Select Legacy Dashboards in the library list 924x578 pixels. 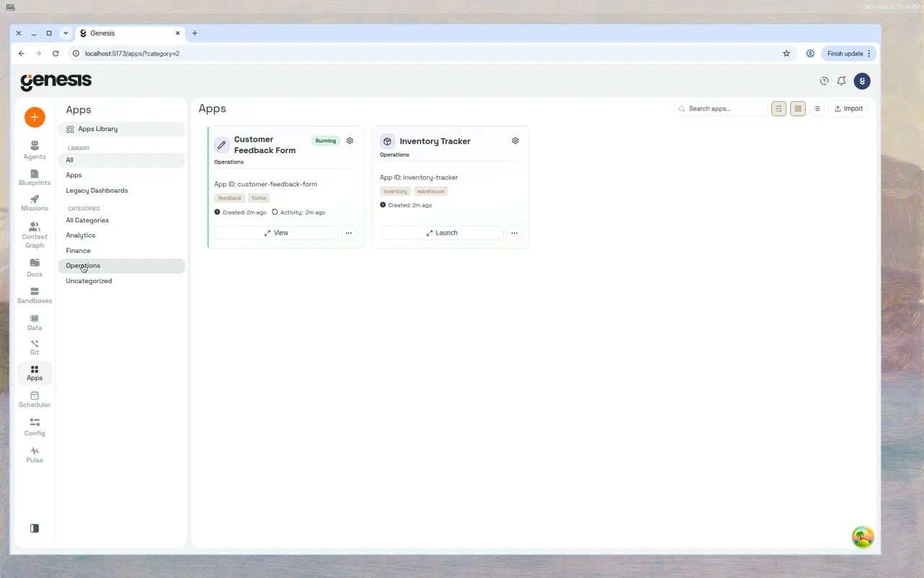pyautogui.click(x=121, y=191)
